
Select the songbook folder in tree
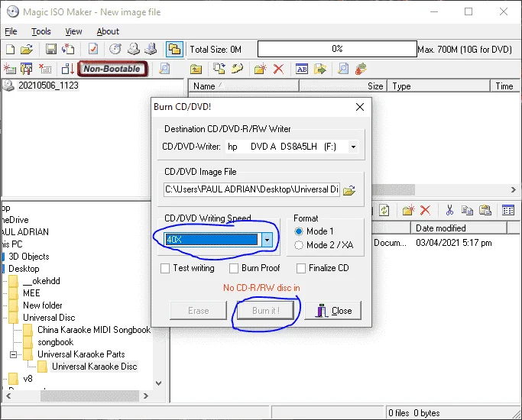pos(55,342)
